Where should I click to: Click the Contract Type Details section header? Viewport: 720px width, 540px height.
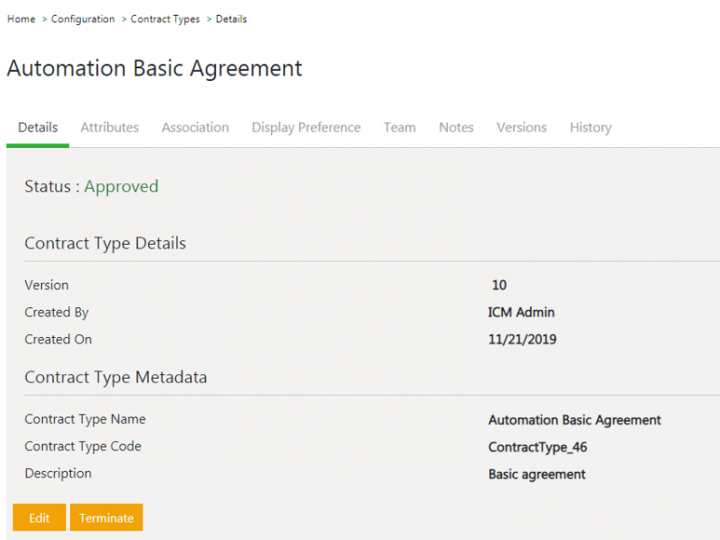(105, 243)
